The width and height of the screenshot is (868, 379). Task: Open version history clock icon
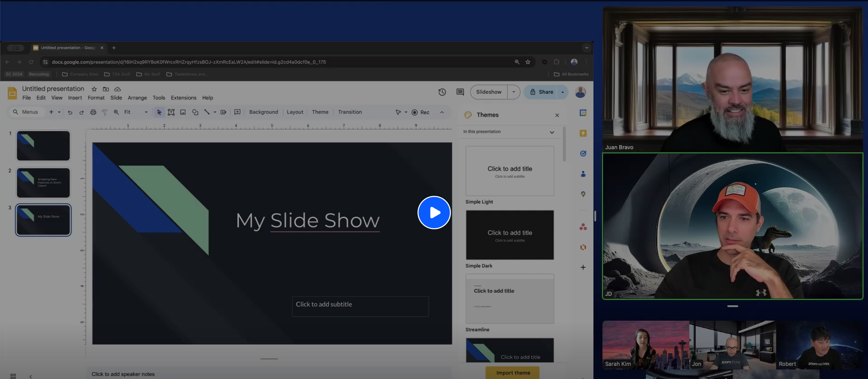tap(442, 92)
